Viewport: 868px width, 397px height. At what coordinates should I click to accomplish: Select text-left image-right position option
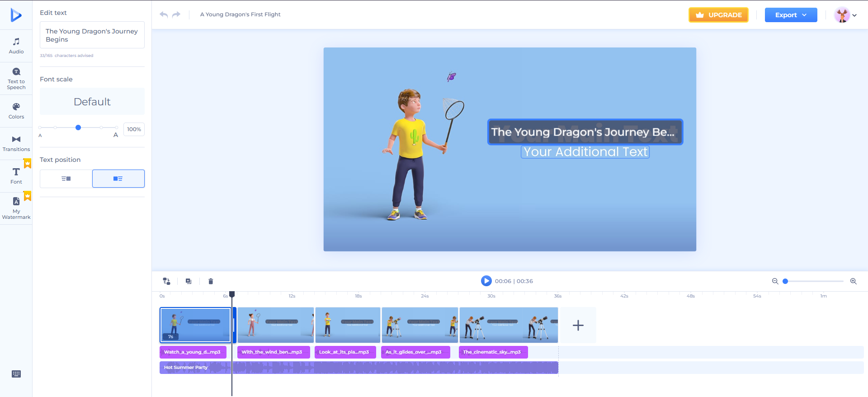pyautogui.click(x=66, y=179)
